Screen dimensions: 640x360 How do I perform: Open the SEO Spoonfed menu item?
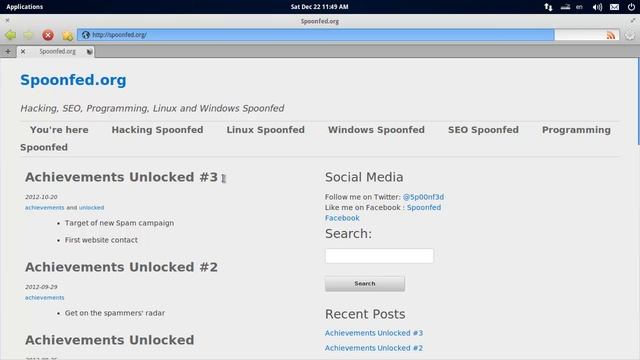(483, 130)
